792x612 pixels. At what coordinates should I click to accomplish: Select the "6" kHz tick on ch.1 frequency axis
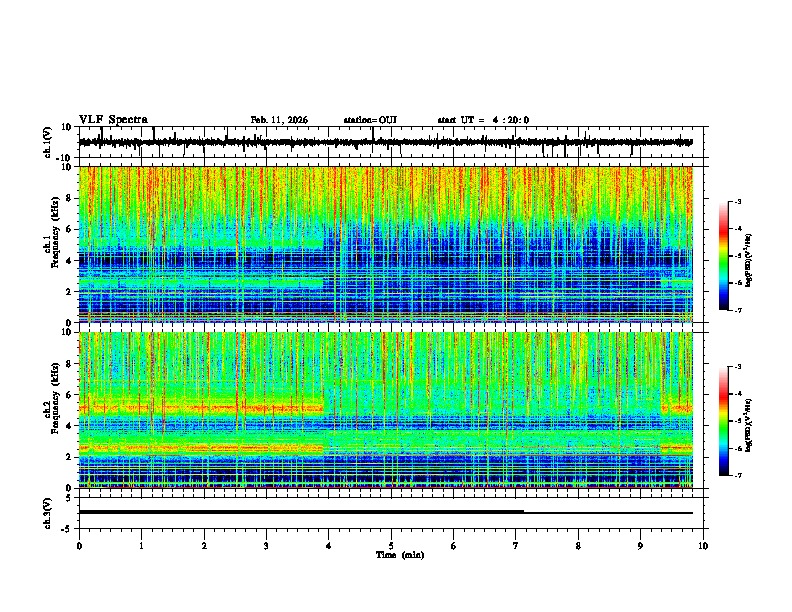(x=69, y=229)
